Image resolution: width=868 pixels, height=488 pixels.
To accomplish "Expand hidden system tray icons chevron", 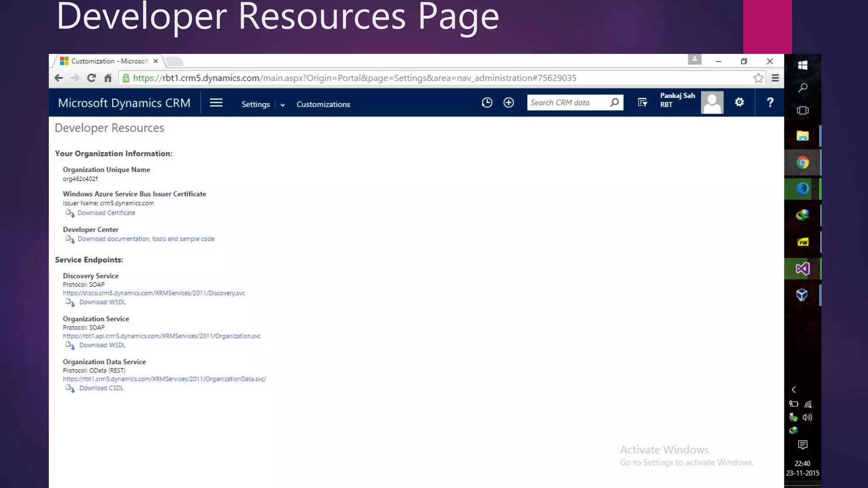I will [x=794, y=390].
